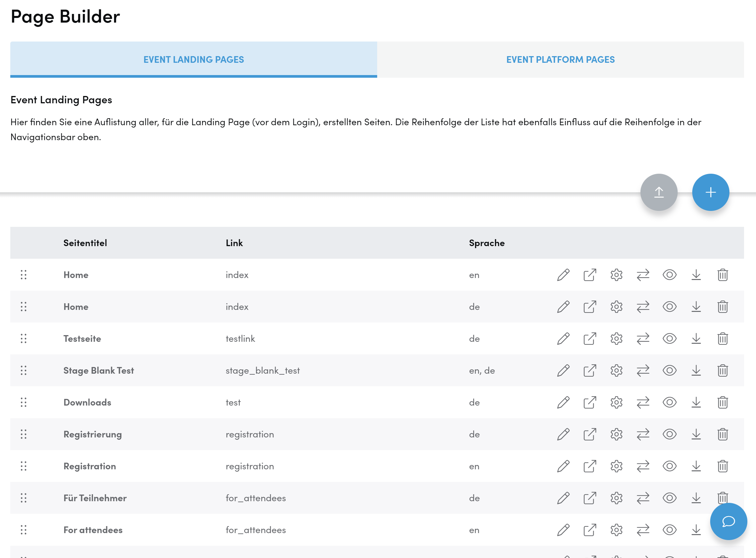Open settings for the Registrierung page

pos(617,434)
